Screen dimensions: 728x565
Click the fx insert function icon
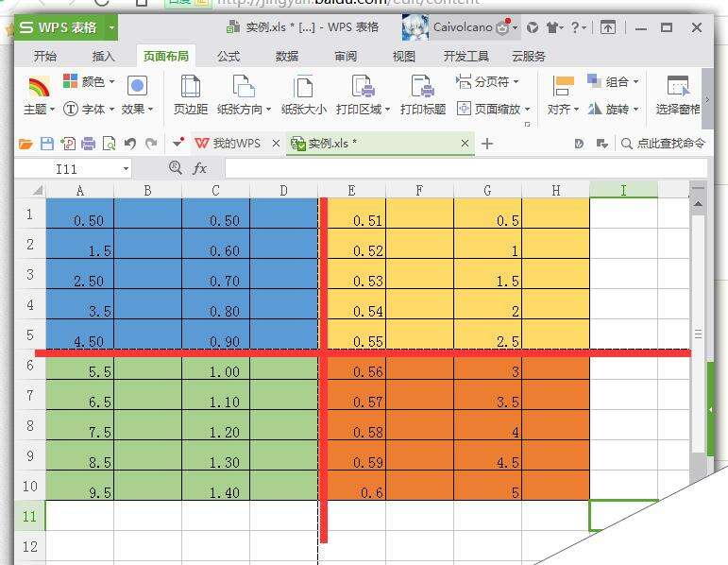click(199, 168)
